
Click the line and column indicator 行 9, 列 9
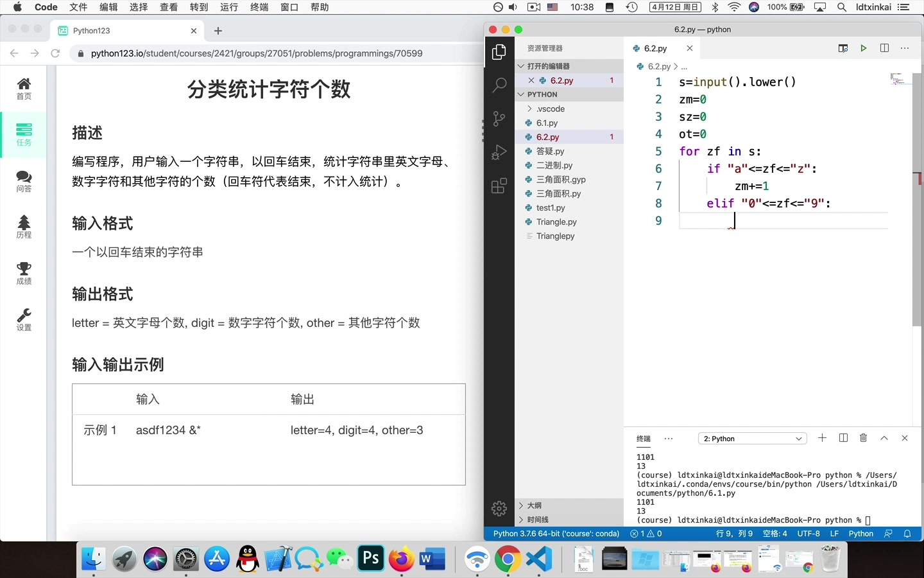click(x=734, y=534)
